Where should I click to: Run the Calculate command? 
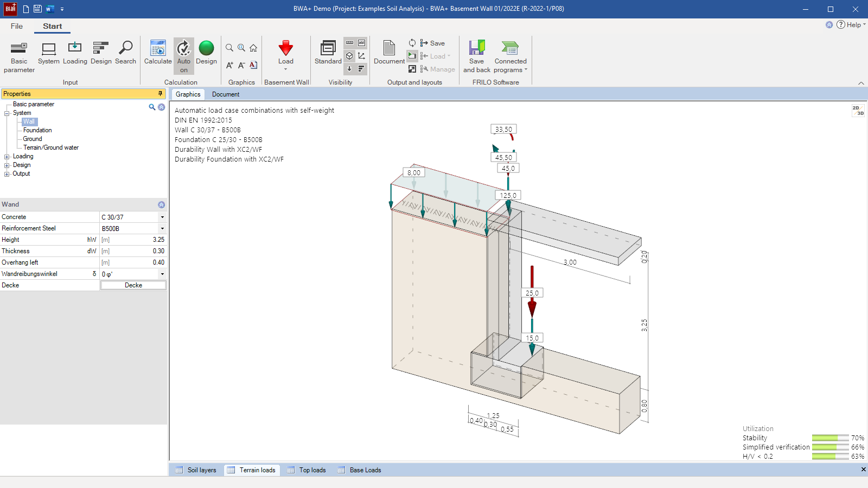pyautogui.click(x=158, y=53)
